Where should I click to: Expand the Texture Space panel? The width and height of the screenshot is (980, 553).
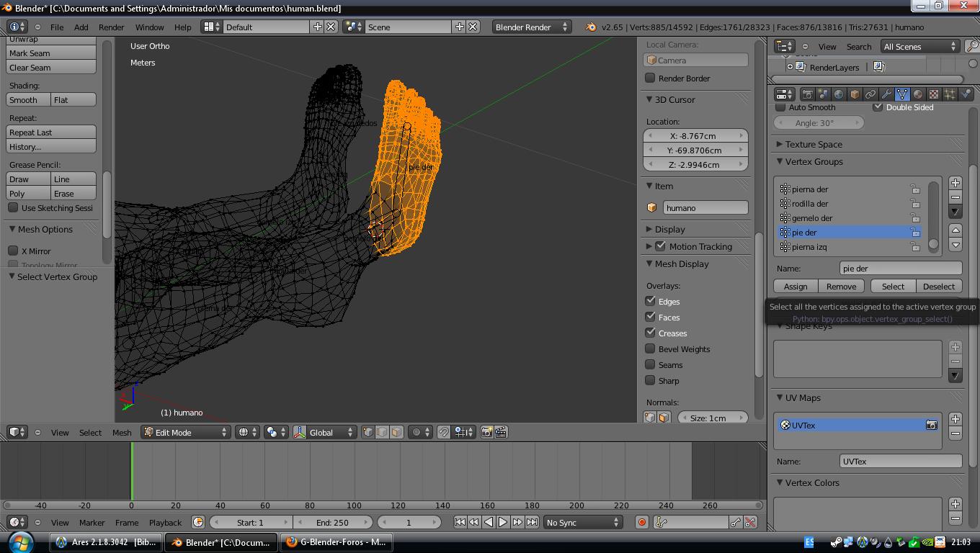point(813,144)
